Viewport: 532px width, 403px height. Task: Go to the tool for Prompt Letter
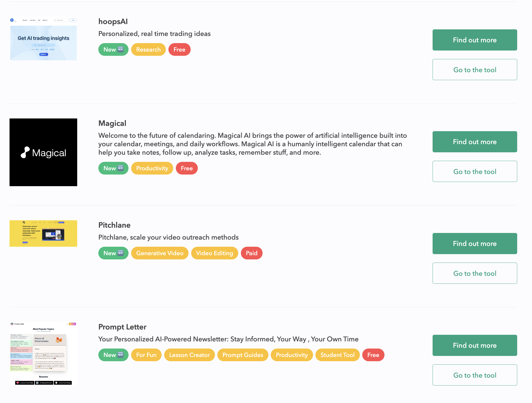[475, 375]
